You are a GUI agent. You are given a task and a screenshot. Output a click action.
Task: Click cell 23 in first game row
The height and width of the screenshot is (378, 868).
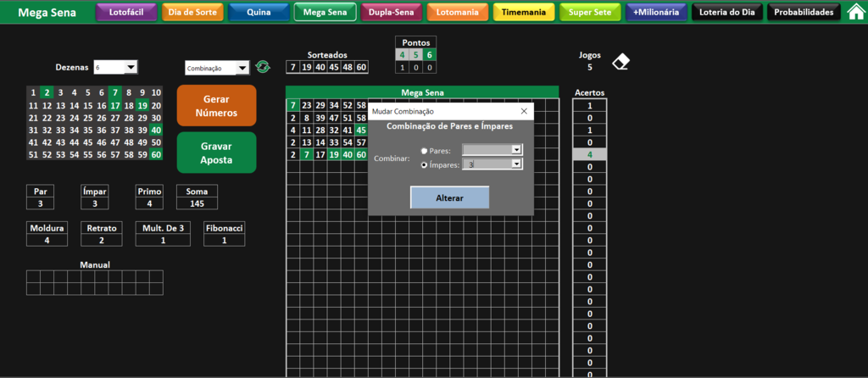point(307,105)
